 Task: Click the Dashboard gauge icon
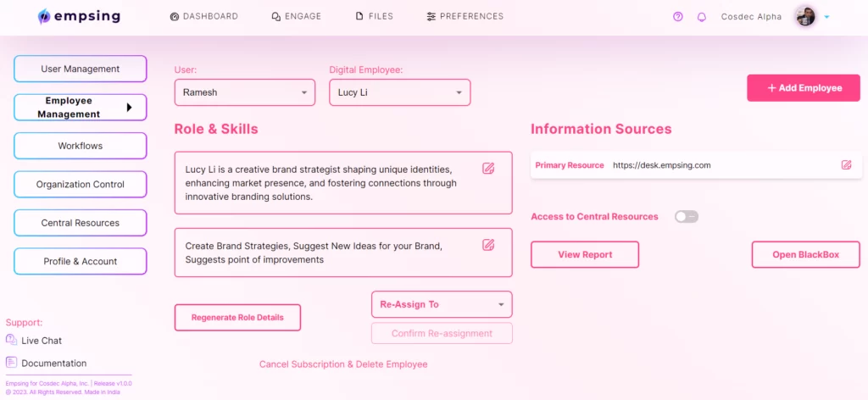click(x=175, y=17)
